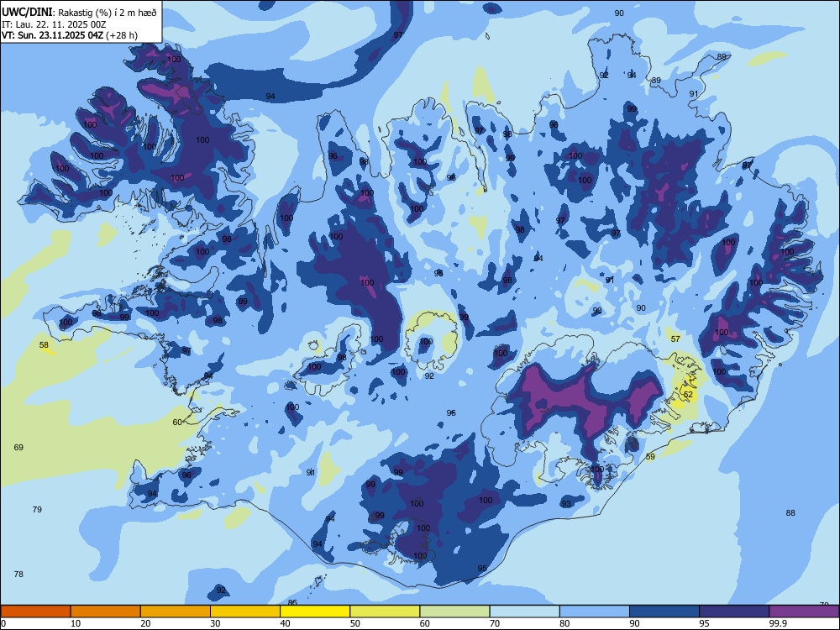
Task: Click the purple above-99.9 legend swatch
Action: [x=804, y=612]
